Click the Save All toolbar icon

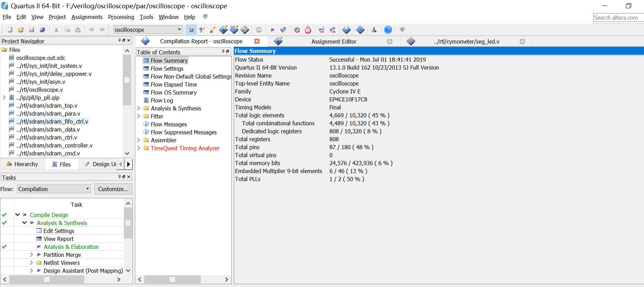point(42,30)
